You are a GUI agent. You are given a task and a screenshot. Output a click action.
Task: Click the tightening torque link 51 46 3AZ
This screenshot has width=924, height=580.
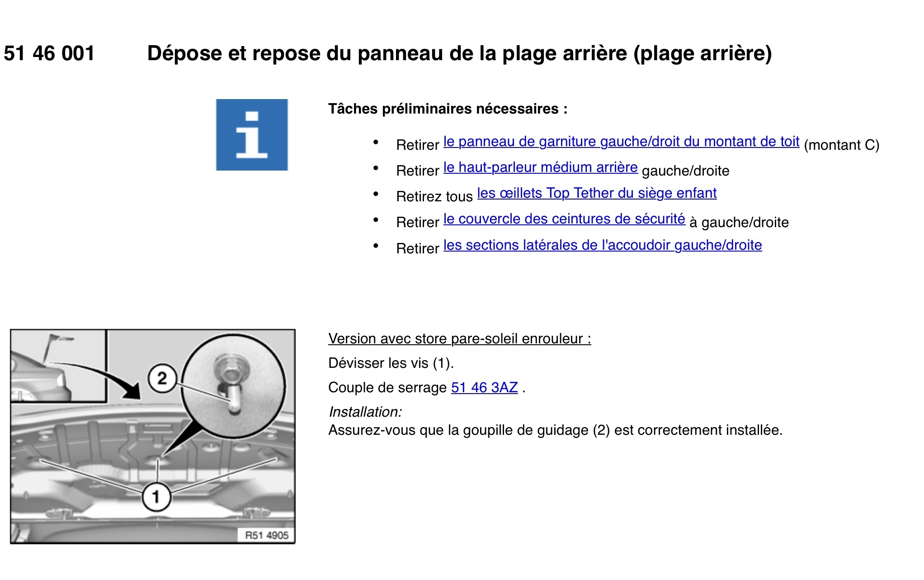click(484, 388)
